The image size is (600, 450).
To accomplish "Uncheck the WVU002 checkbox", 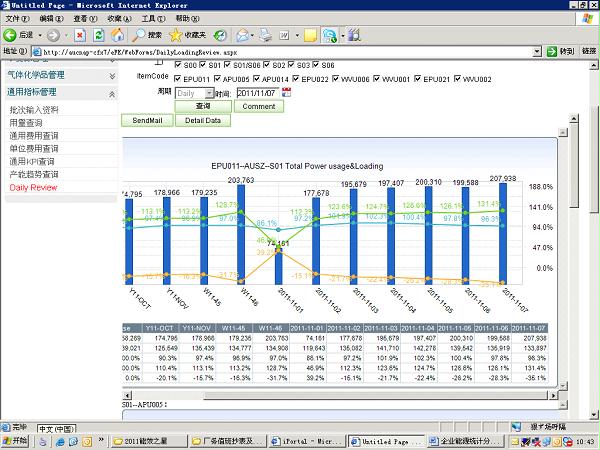I will point(457,78).
